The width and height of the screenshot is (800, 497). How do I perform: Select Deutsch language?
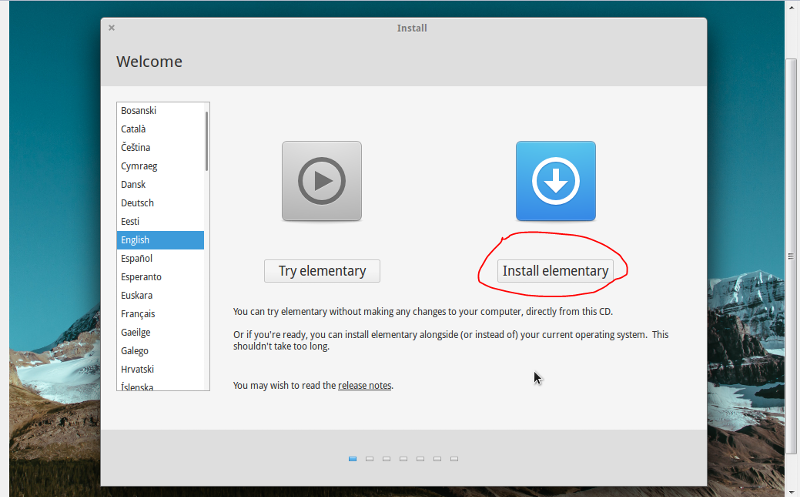point(160,203)
